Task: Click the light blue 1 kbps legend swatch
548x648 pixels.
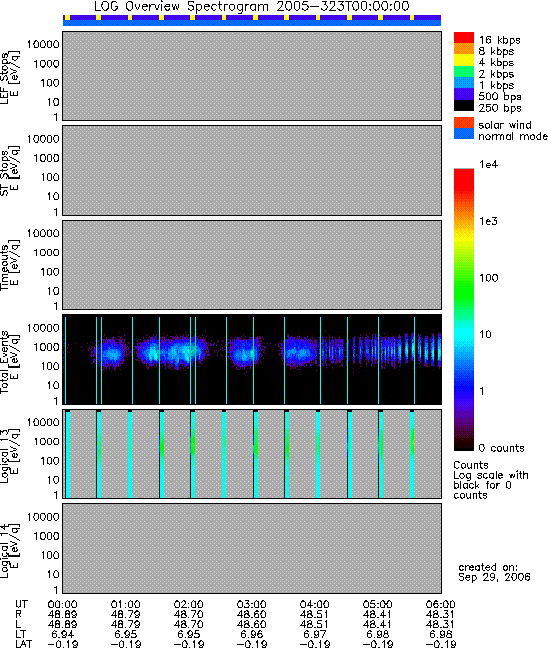Action: pos(464,82)
